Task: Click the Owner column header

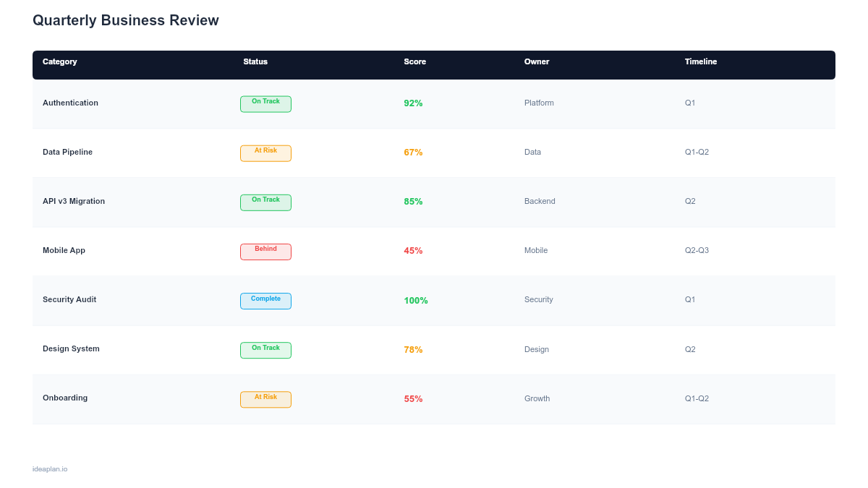Action: pos(537,62)
